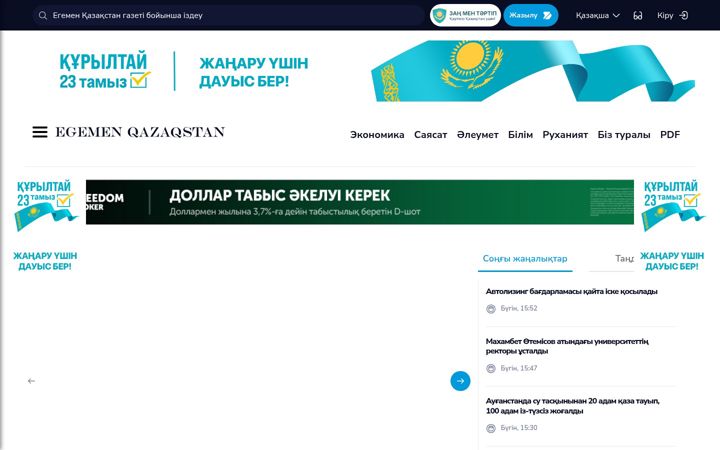Open the Біз туралы menu item

624,135
